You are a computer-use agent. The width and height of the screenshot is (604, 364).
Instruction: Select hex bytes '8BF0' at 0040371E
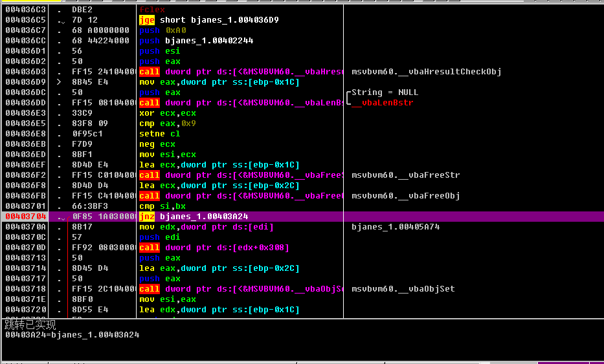(82, 300)
